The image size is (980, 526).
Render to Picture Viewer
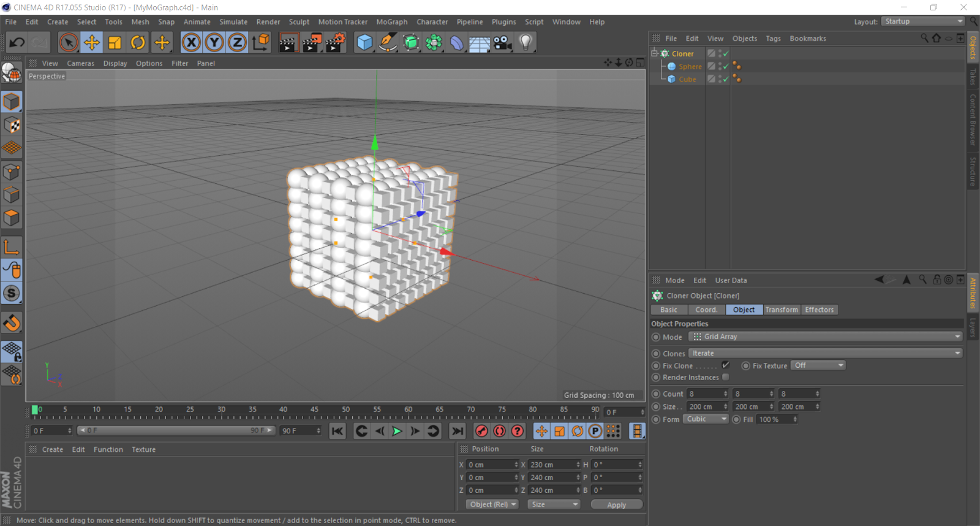tap(312, 42)
